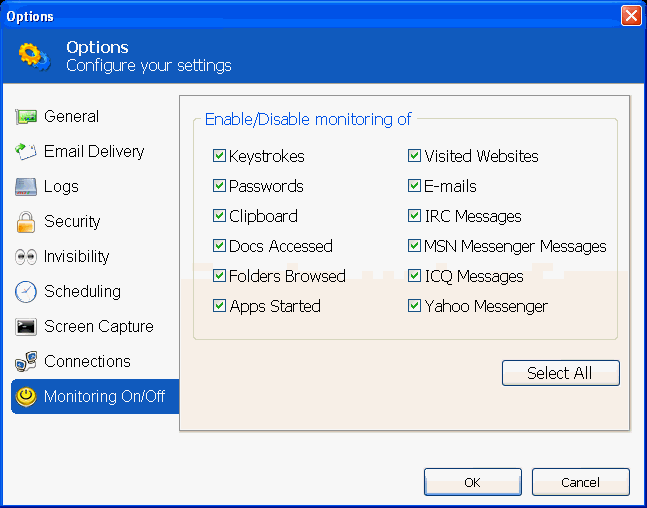Switch to the Screen Capture section
647x508 pixels.
click(98, 327)
